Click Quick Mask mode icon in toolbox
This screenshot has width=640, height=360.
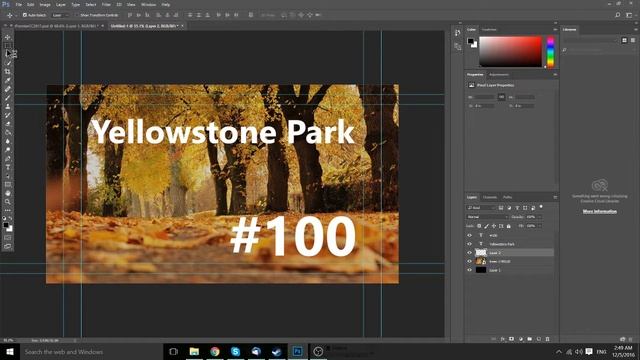coord(8,238)
